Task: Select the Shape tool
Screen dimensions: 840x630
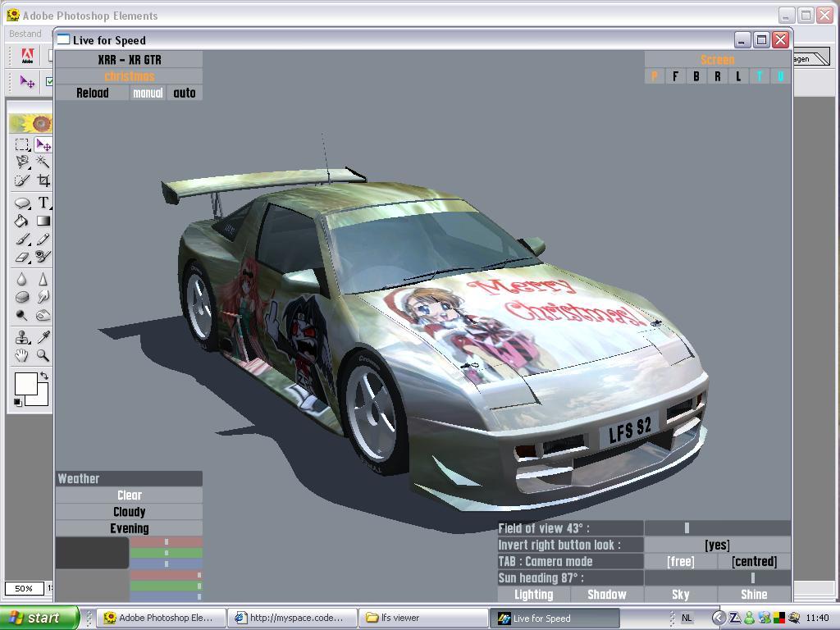Action: tap(21, 203)
